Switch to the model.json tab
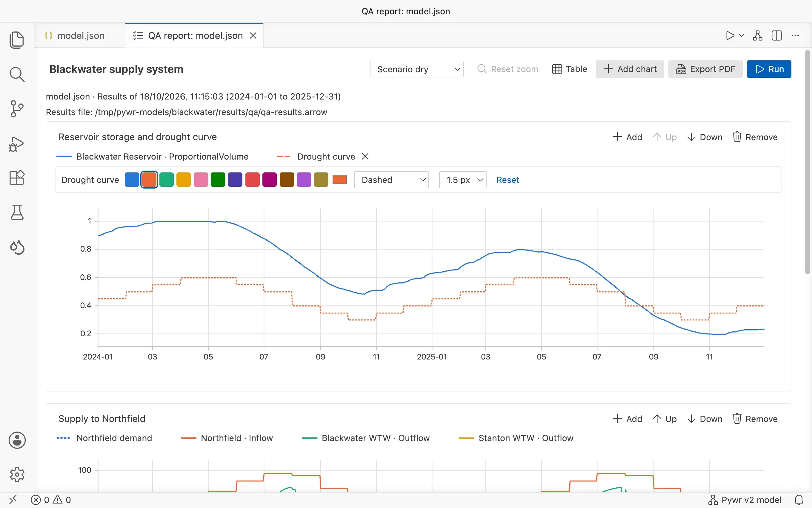812x508 pixels. [x=80, y=36]
